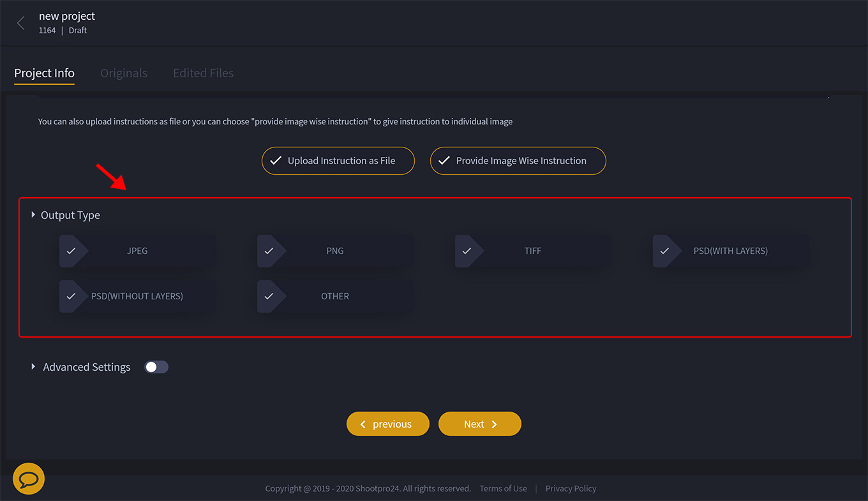Image resolution: width=868 pixels, height=501 pixels.
Task: Click the checkmark icon on PNG option
Action: pyautogui.click(x=269, y=251)
